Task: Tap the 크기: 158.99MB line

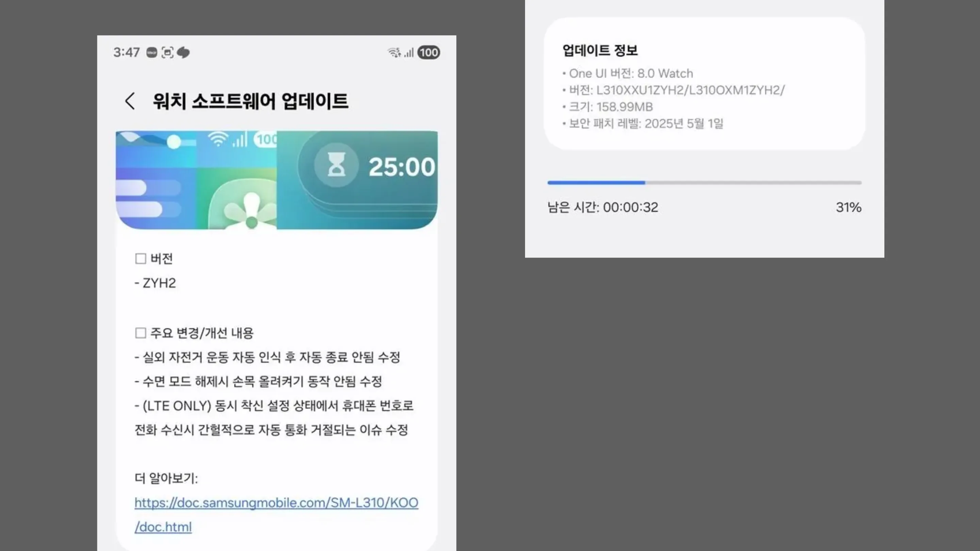Action: (x=607, y=107)
